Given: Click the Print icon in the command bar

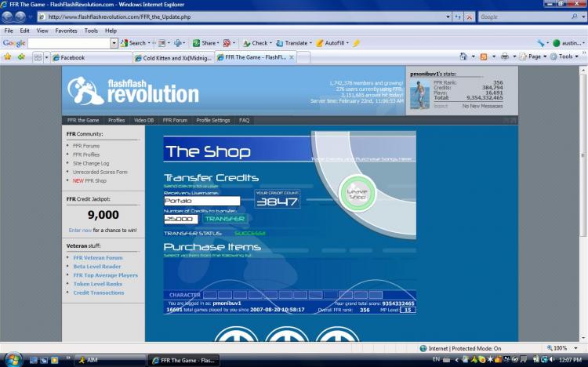Looking at the screenshot, I should coord(505,56).
